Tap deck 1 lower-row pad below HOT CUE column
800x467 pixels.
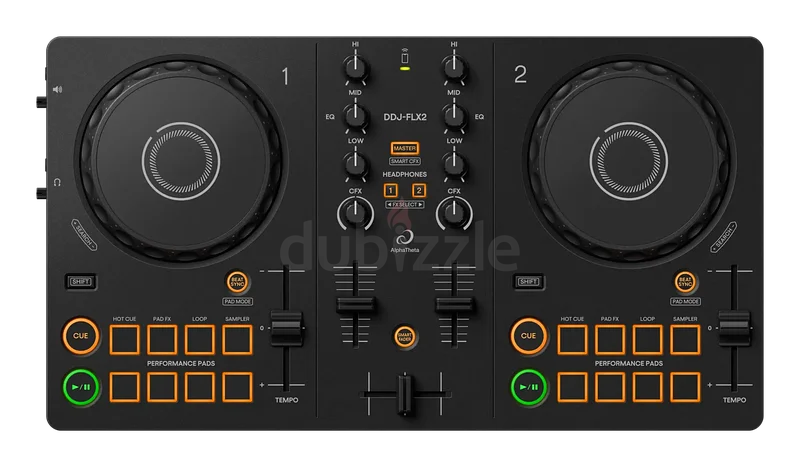click(x=124, y=387)
